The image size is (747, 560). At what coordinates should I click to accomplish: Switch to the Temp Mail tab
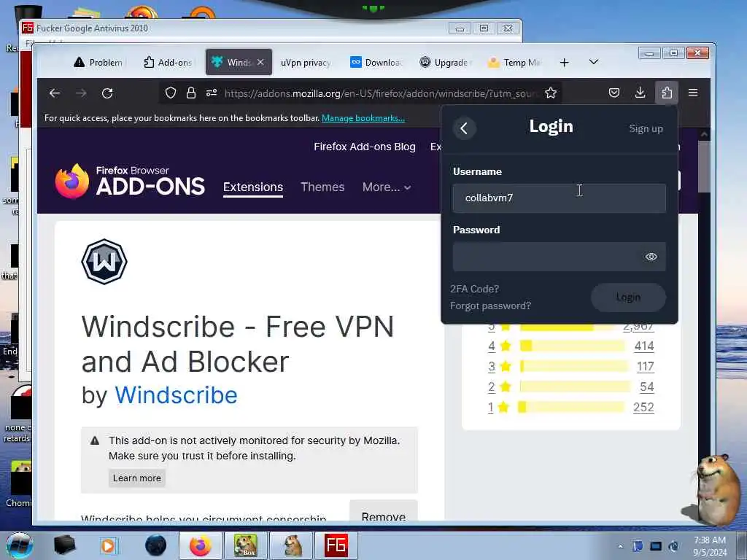coord(514,63)
